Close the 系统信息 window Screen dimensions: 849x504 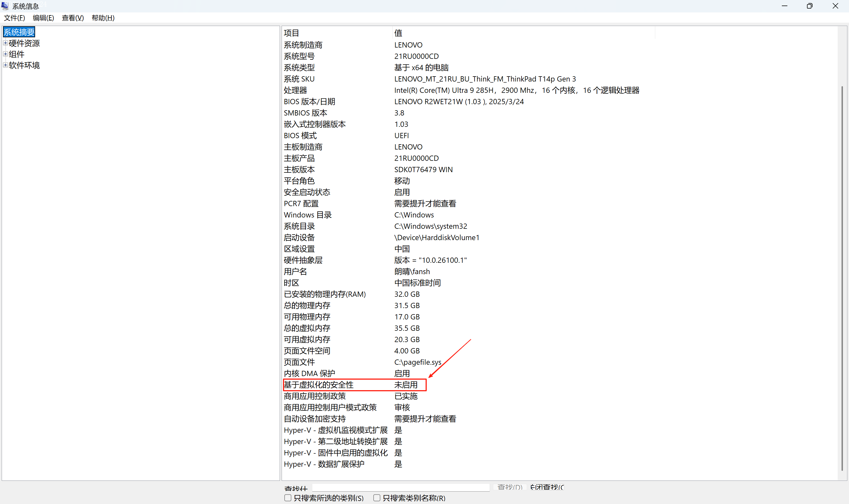835,6
